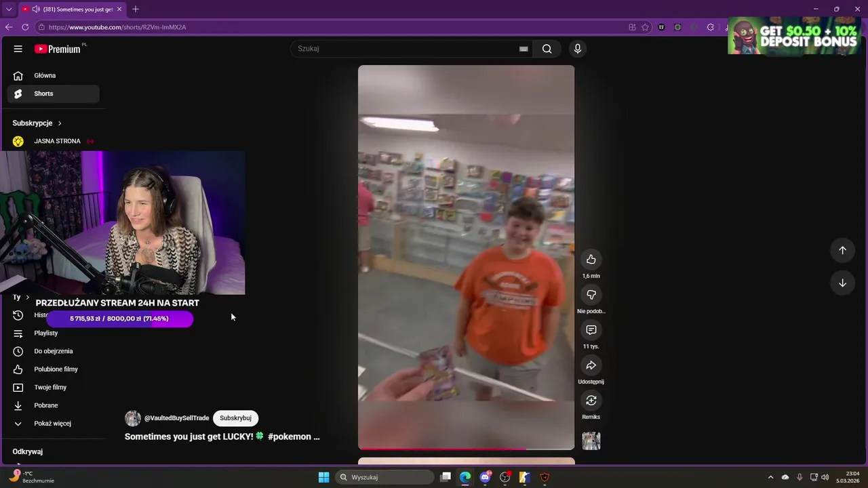Image resolution: width=868 pixels, height=488 pixels.
Task: Open the Historia history icon in sidebar
Action: [x=18, y=315]
